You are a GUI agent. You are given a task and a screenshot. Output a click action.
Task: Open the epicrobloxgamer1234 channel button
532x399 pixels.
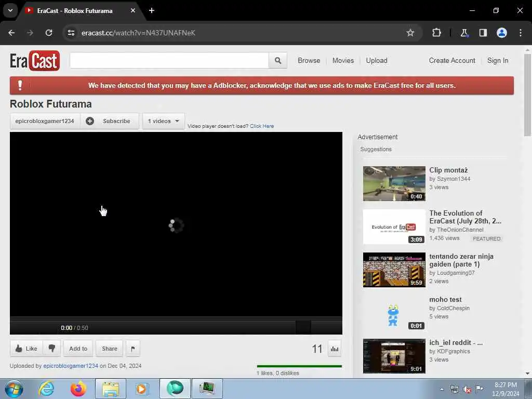(x=45, y=121)
